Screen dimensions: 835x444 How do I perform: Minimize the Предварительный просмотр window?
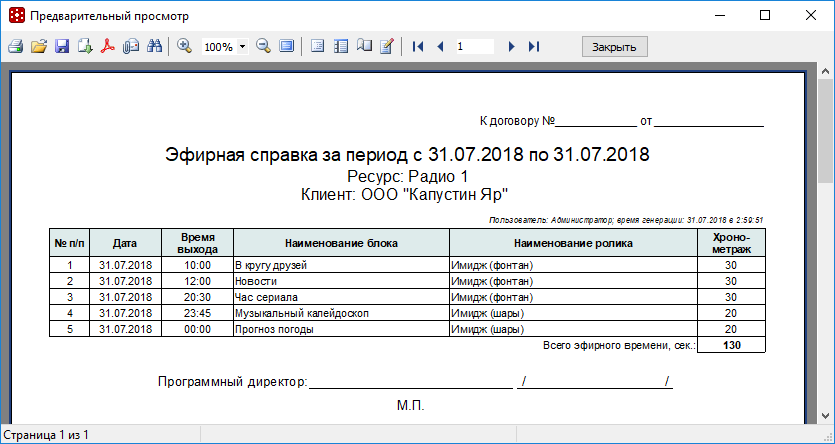pos(719,16)
